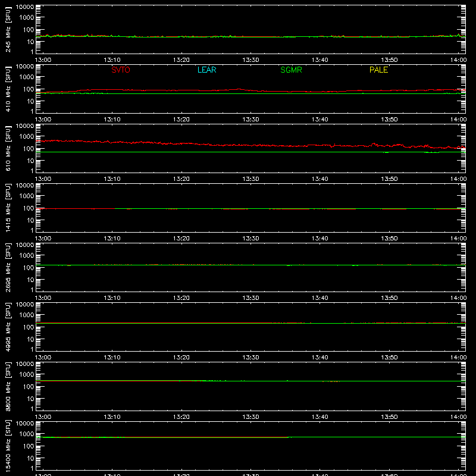Click the 13:10 time label of 410 MHz panel

112,120
